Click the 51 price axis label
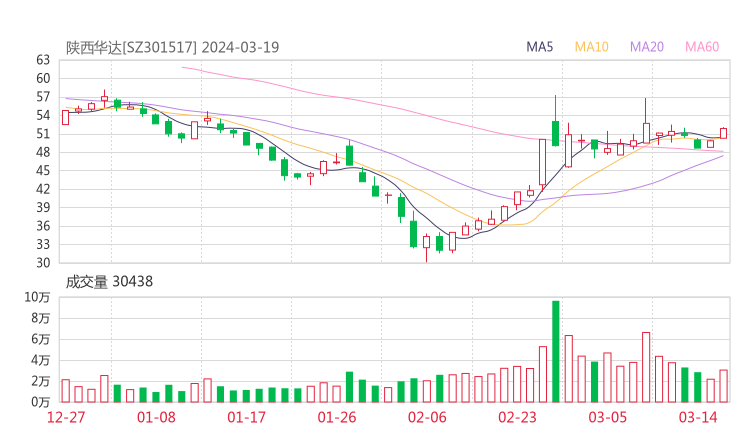The image size is (740, 440). coord(43,134)
